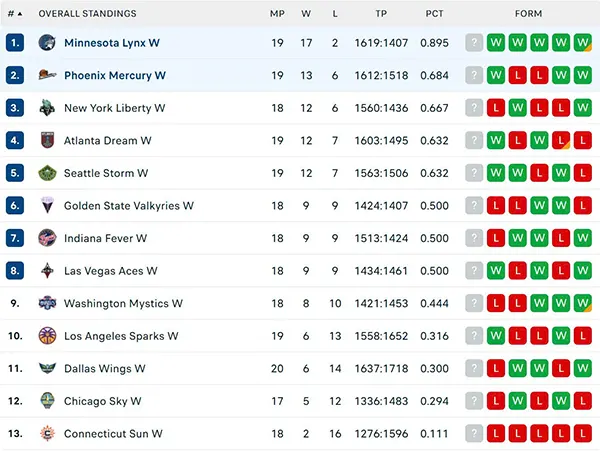Open the Golden State Valkyries W team link
This screenshot has width=600, height=451.
point(129,206)
